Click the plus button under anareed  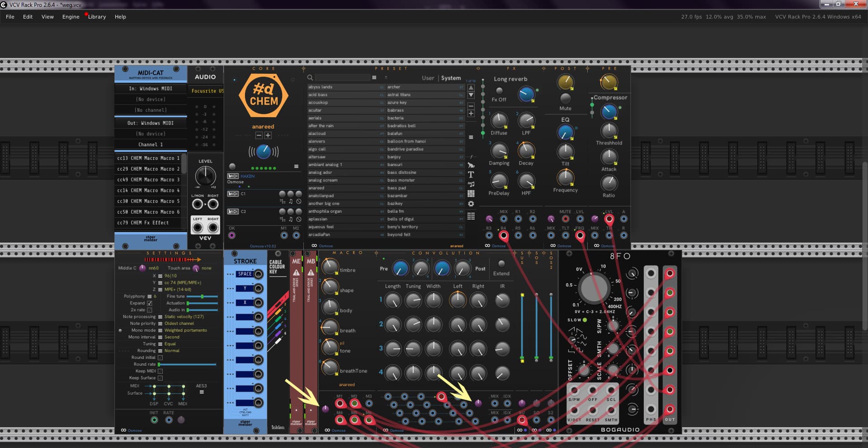(268, 135)
